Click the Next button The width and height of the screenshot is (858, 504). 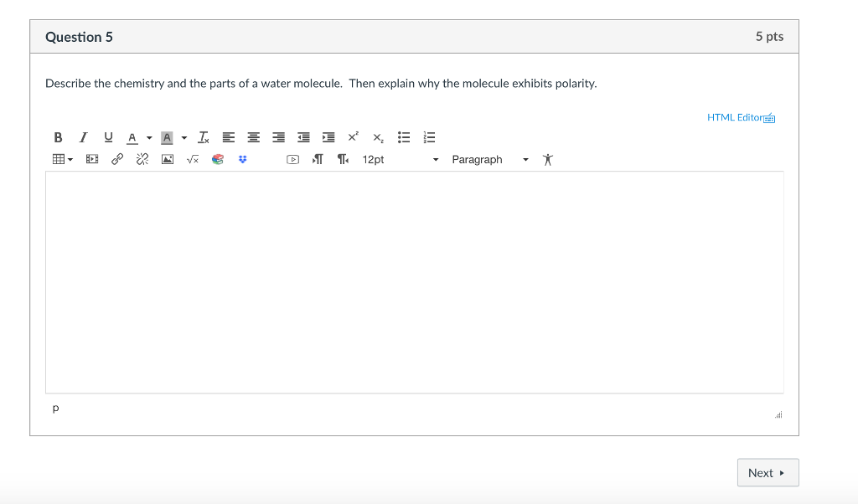point(768,473)
